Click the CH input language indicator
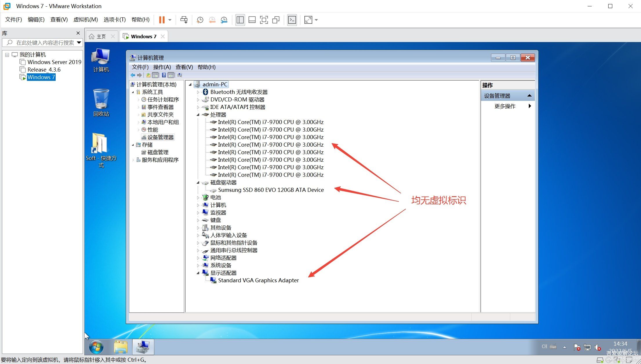Screen dimensions: 641x364 (545, 346)
